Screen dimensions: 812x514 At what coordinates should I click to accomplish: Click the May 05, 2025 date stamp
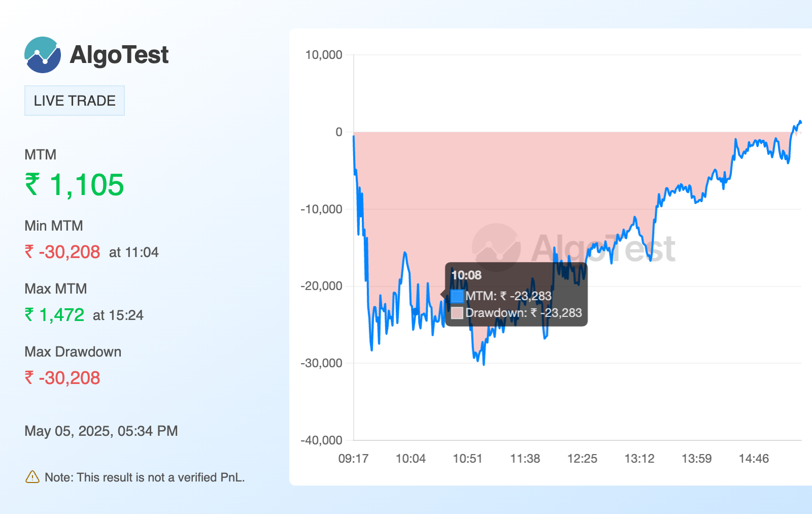click(101, 431)
